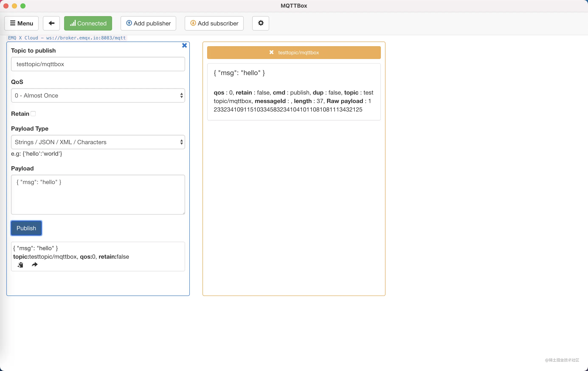Unsubscribe from testtopic/mqttbox via orange bar X
The width and height of the screenshot is (588, 371).
tap(271, 52)
